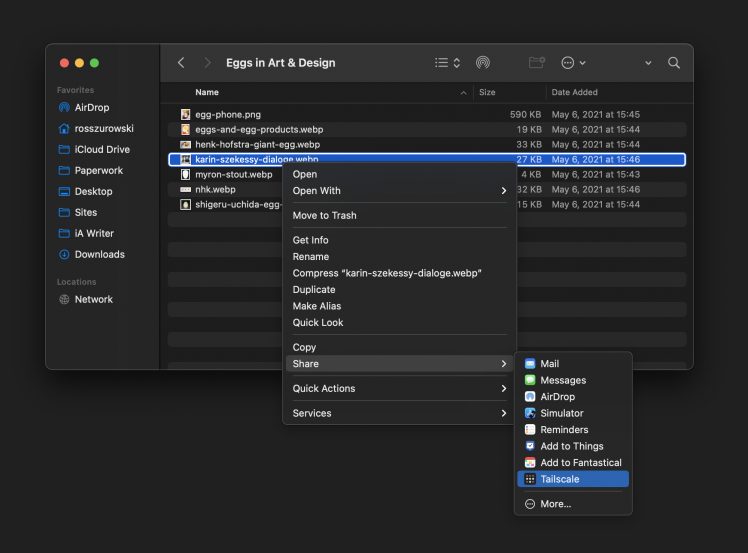Open the search magnifier in Finder toolbar
Image resolution: width=748 pixels, height=553 pixels.
(674, 63)
